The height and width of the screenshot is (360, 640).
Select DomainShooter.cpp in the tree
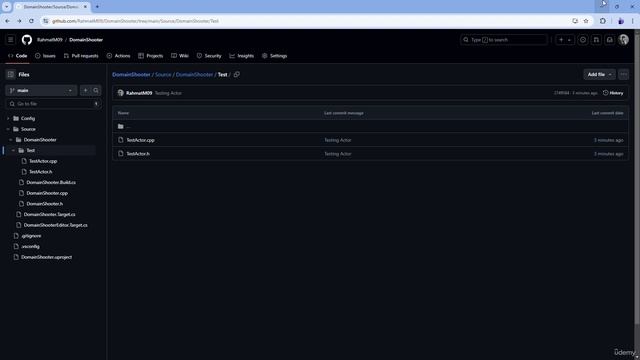(x=47, y=193)
